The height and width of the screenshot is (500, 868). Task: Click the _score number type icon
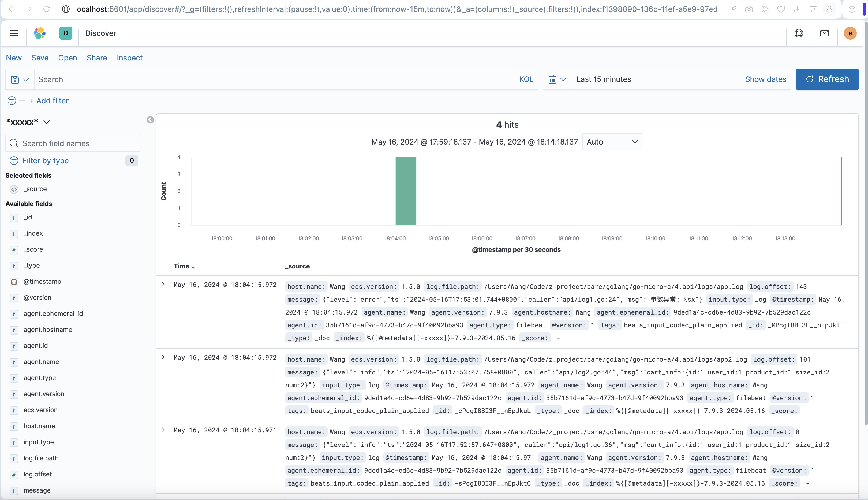[14, 250]
